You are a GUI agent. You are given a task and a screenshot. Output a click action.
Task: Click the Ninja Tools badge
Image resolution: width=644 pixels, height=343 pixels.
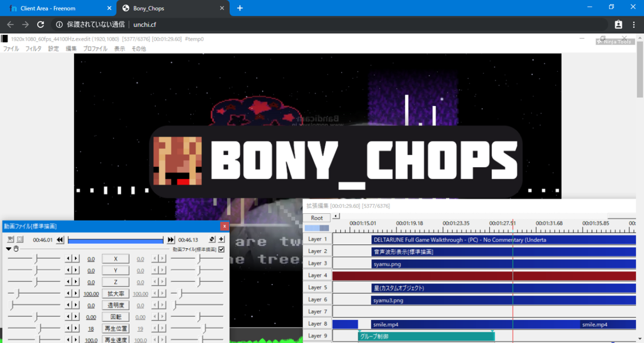click(x=614, y=41)
